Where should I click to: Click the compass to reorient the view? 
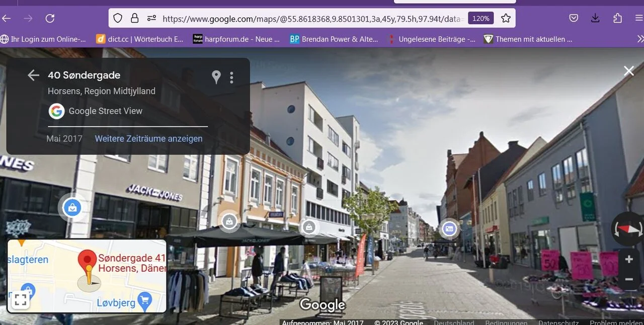[x=627, y=229]
